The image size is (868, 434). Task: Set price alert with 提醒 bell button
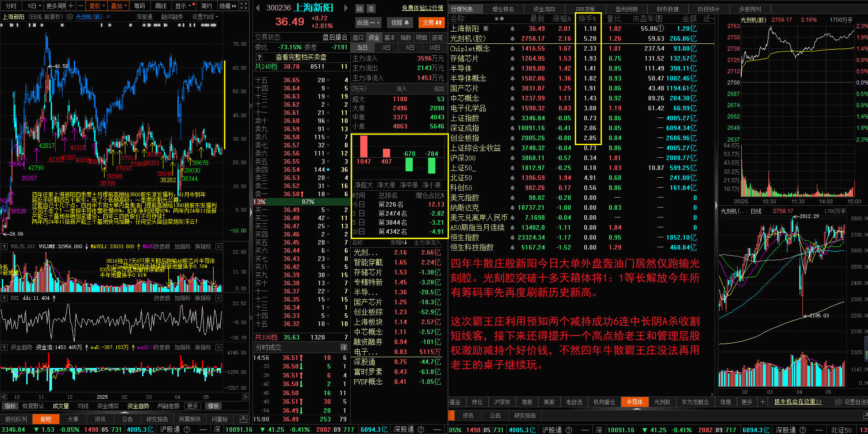tap(400, 23)
